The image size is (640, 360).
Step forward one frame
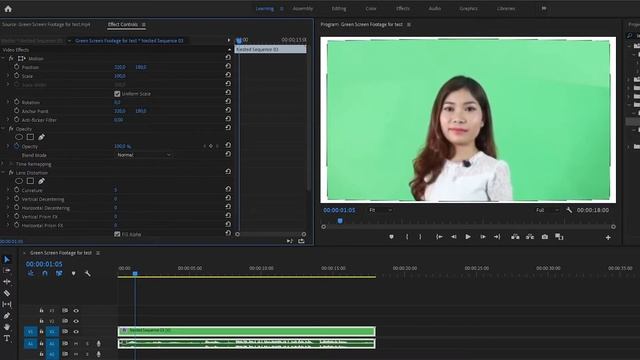click(482, 237)
